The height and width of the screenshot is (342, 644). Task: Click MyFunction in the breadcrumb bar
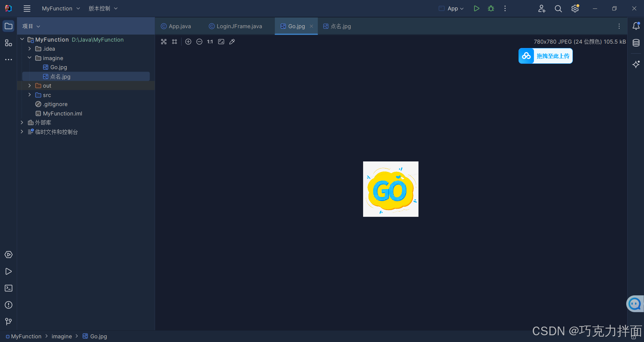click(x=23, y=336)
